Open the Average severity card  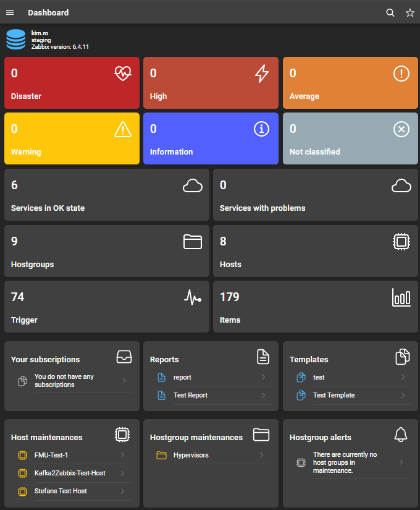coord(350,83)
